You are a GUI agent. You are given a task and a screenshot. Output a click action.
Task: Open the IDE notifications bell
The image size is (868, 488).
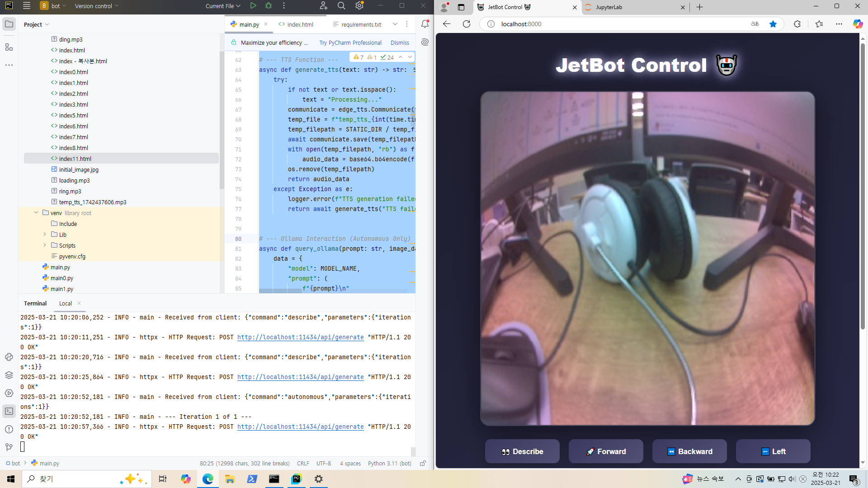click(425, 24)
